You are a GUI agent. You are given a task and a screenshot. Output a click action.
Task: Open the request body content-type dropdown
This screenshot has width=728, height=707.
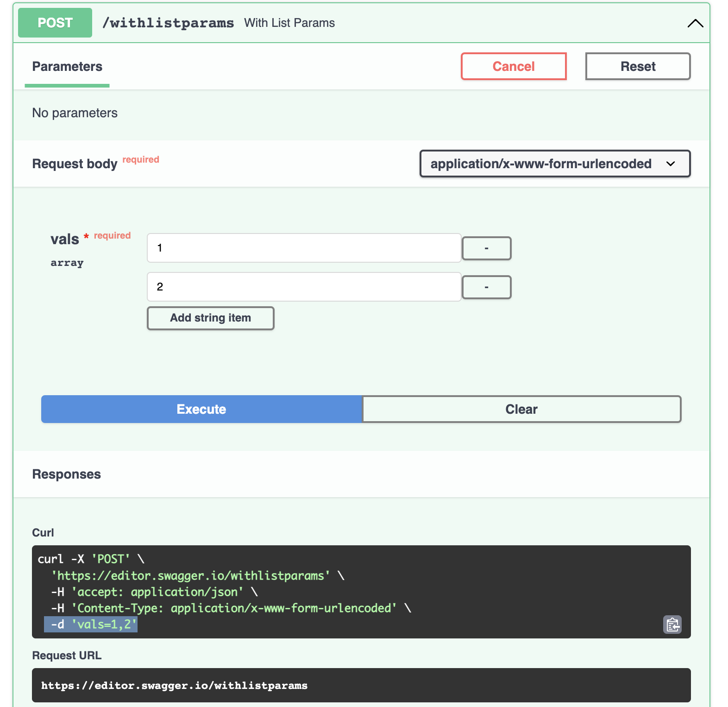click(555, 164)
